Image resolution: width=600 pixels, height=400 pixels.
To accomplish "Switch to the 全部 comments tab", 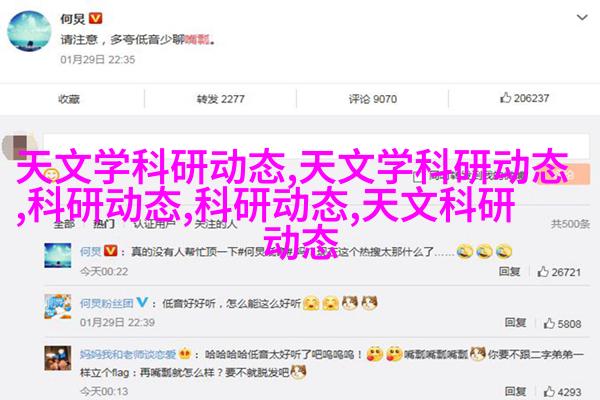I will pos(64,224).
